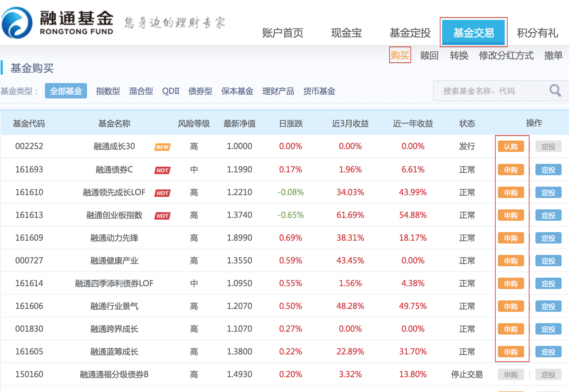Click 定投 for 融通健康产业
The height and width of the screenshot is (392, 569).
click(548, 261)
